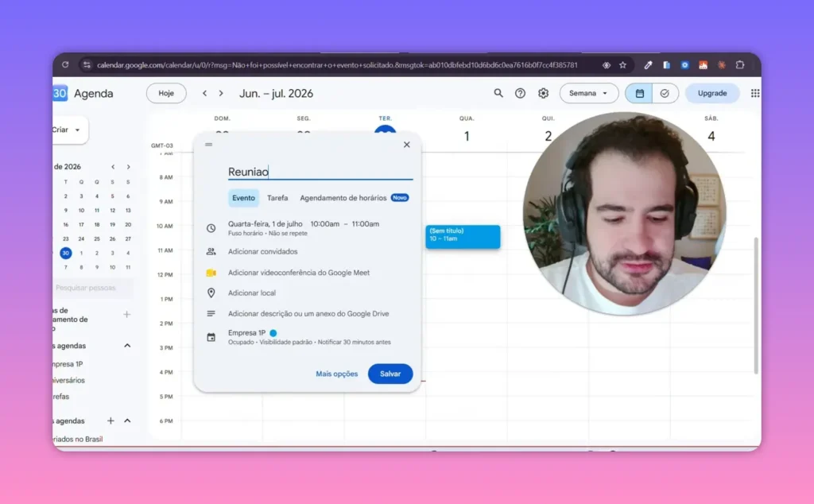Open the Semana view dropdown
This screenshot has height=504, width=814.
(589, 94)
